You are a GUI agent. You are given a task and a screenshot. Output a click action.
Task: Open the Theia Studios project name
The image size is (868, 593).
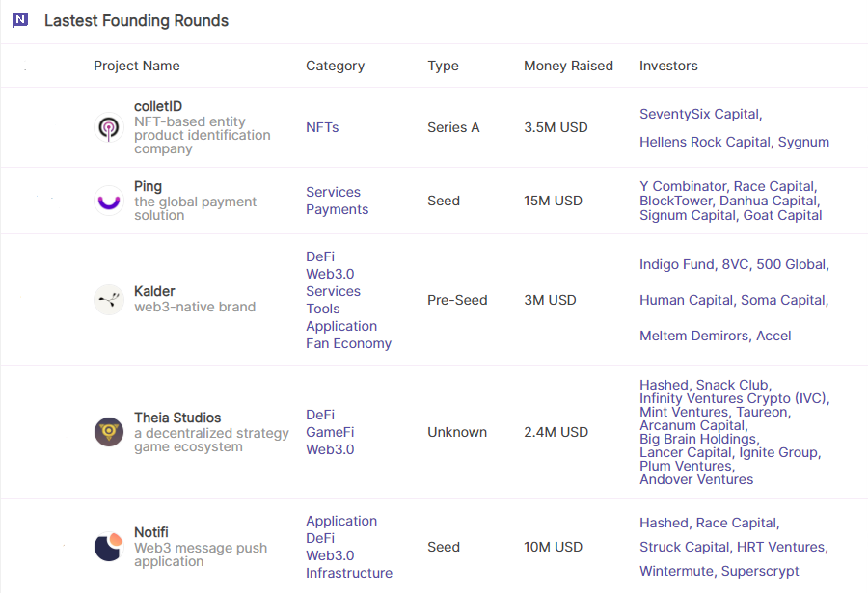pyautogui.click(x=177, y=418)
